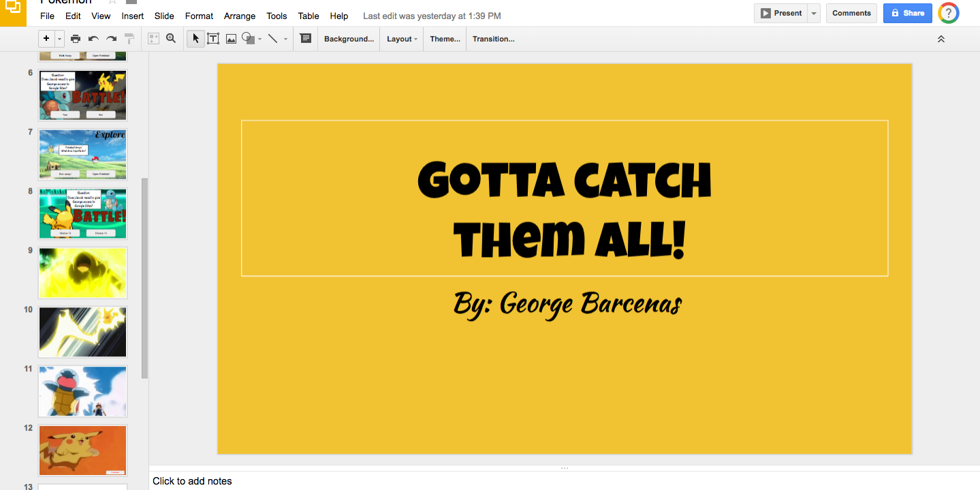Open the new slide layout dropdown arrow
Screen dimensions: 980x490
tap(59, 39)
